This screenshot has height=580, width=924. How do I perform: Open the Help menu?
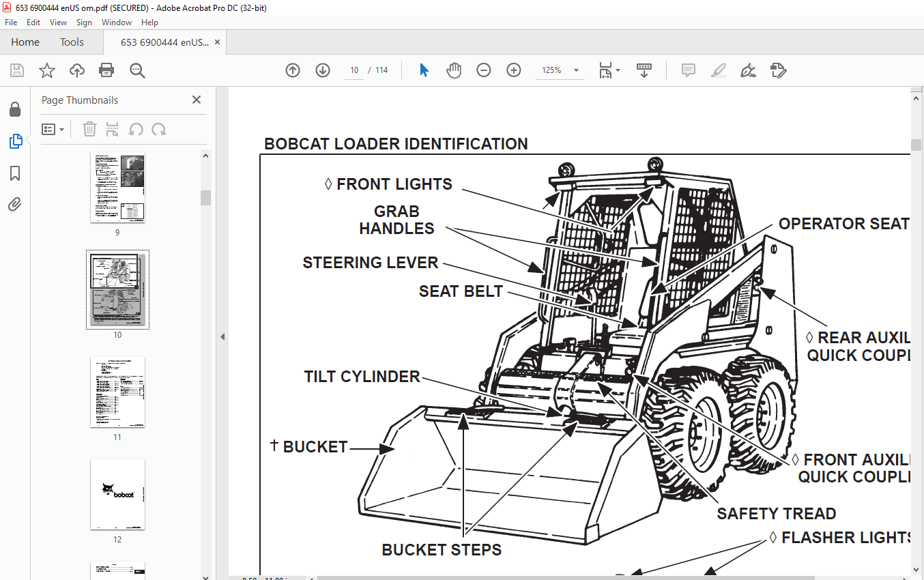click(149, 23)
